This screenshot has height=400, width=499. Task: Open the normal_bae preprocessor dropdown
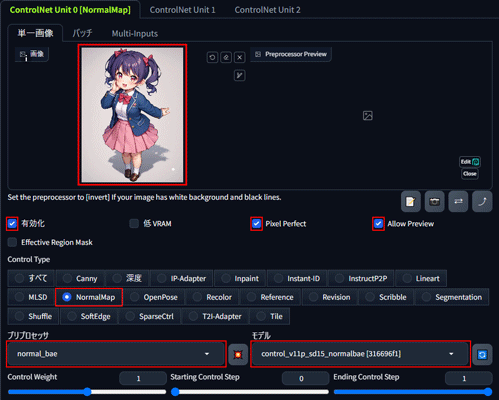[116, 354]
